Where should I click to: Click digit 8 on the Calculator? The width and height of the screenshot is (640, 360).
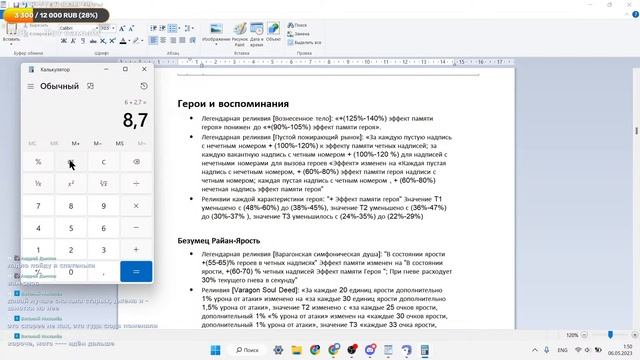(x=71, y=206)
